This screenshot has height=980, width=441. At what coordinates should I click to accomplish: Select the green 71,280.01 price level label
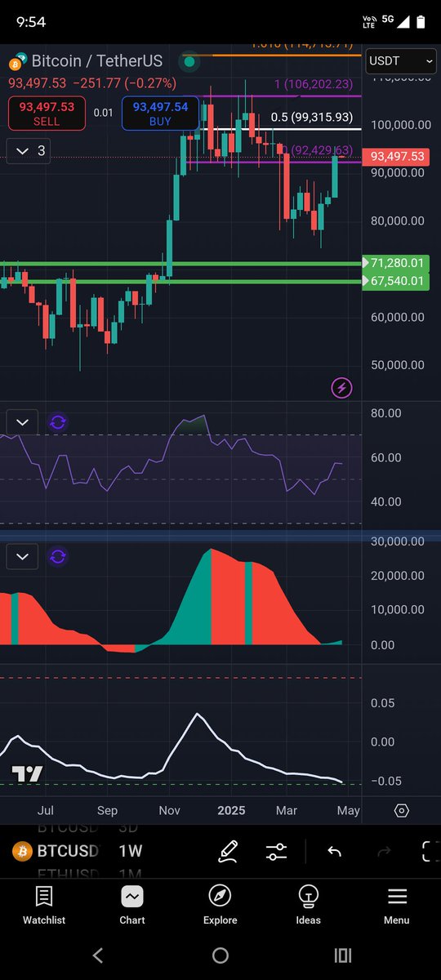[x=397, y=263]
